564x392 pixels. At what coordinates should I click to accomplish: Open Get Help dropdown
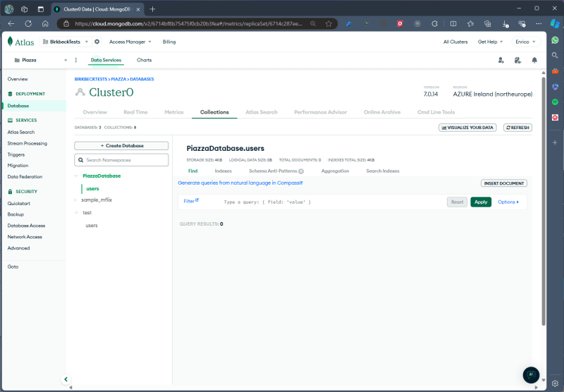tap(490, 42)
